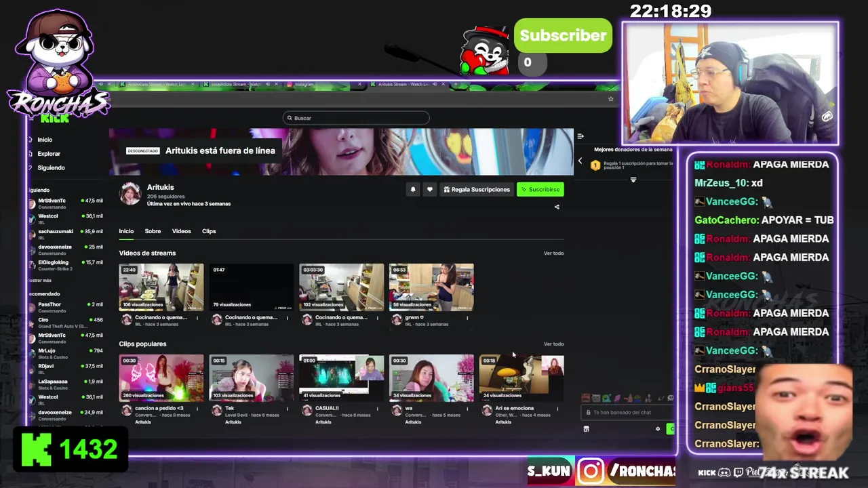Open RDjavi recommended channel
Image resolution: width=868 pixels, height=488 pixels.
[66, 369]
